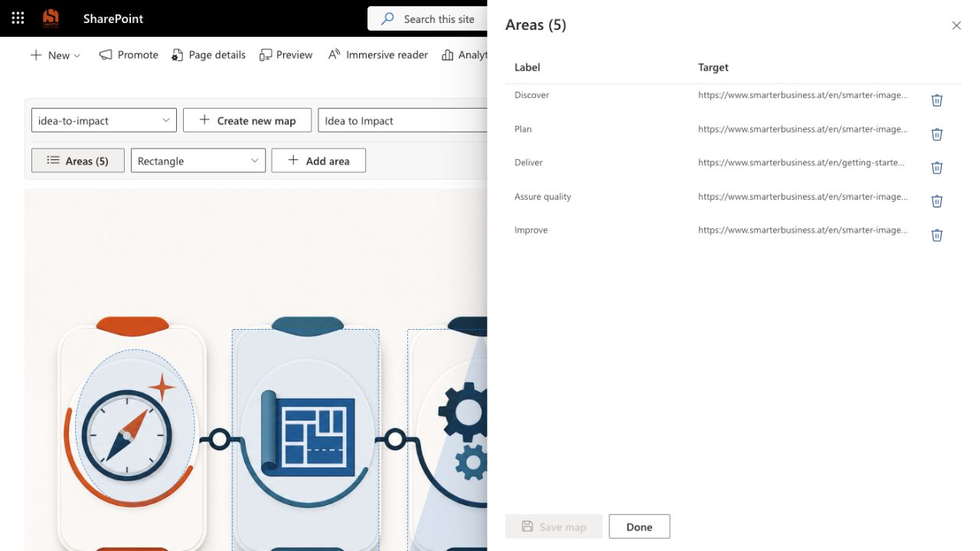Click the Add area button
Screen dimensions: 980x551
(x=318, y=161)
